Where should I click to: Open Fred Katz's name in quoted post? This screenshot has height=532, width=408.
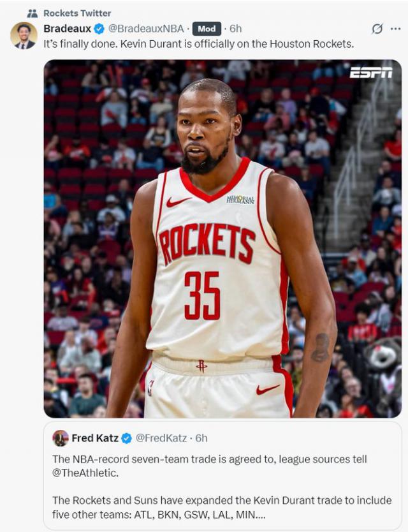click(94, 438)
